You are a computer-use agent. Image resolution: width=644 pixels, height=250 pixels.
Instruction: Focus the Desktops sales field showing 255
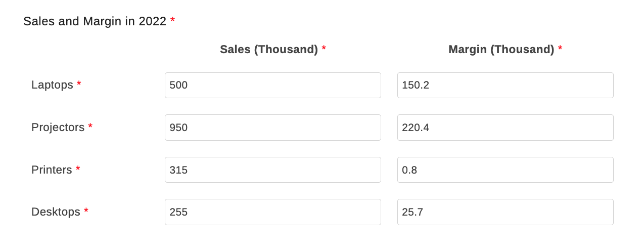(272, 212)
